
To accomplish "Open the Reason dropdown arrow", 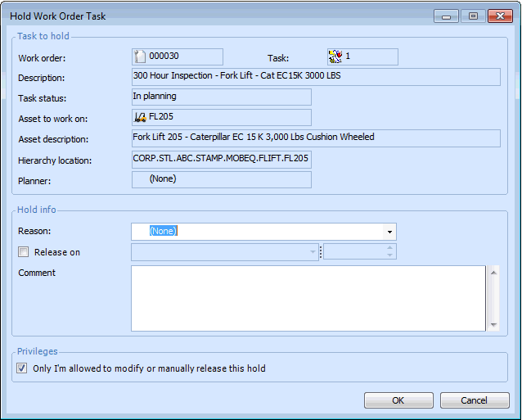I will pos(389,232).
